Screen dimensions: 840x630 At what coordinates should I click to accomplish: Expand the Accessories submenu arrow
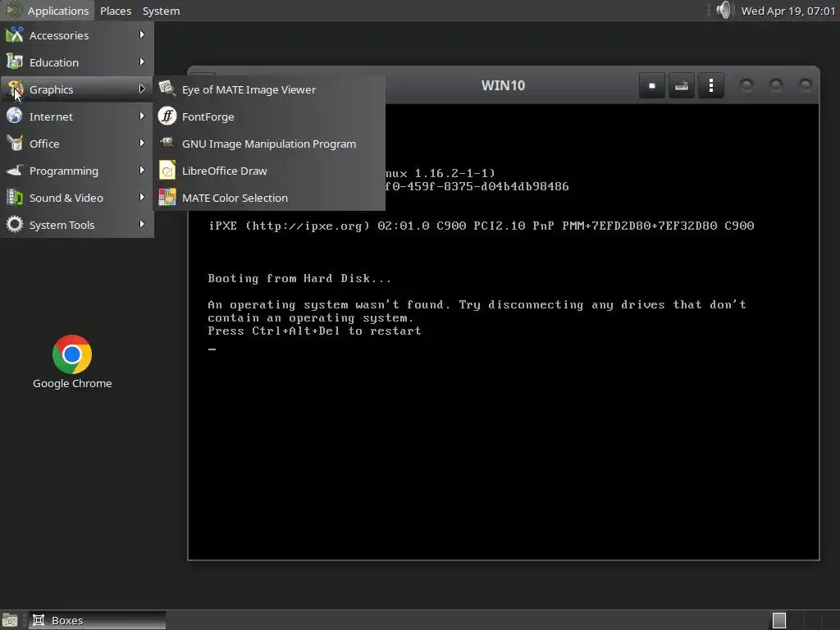(x=142, y=34)
